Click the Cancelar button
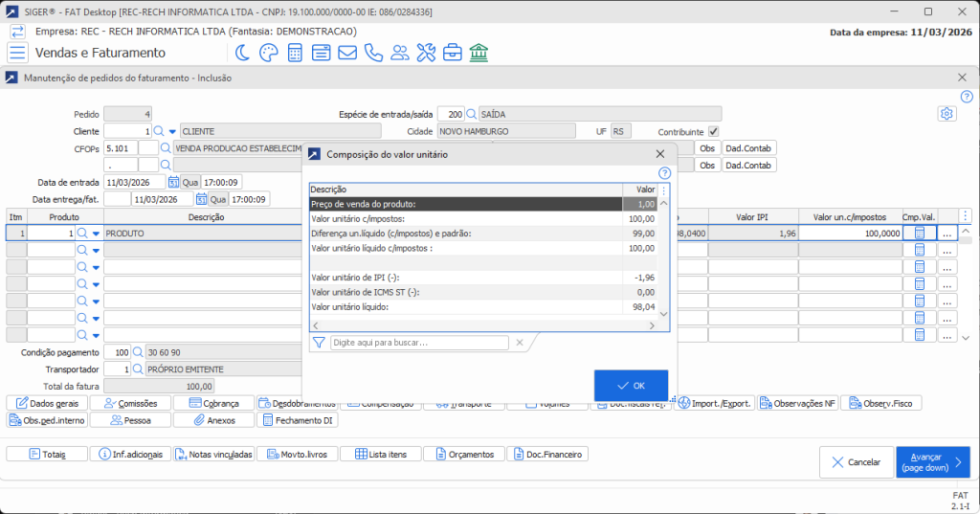Screen dimensions: 980x514 (856, 462)
